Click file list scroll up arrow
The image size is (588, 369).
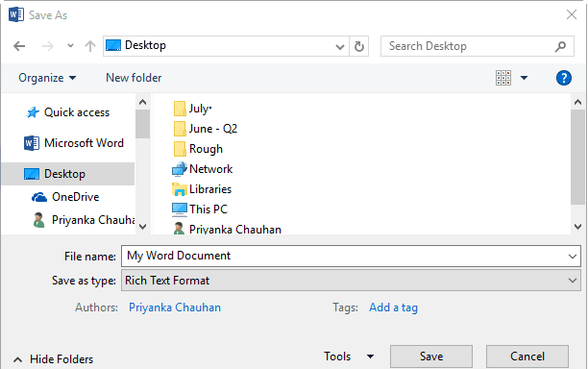(577, 102)
